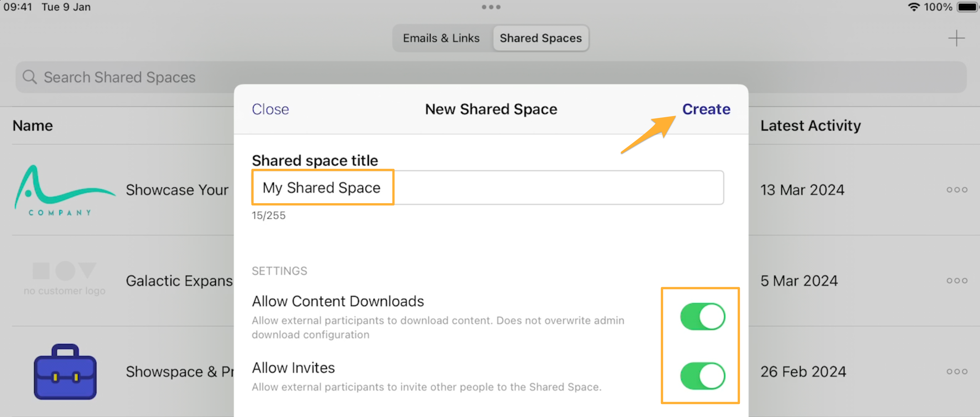Click the search magnifier icon

(x=29, y=77)
